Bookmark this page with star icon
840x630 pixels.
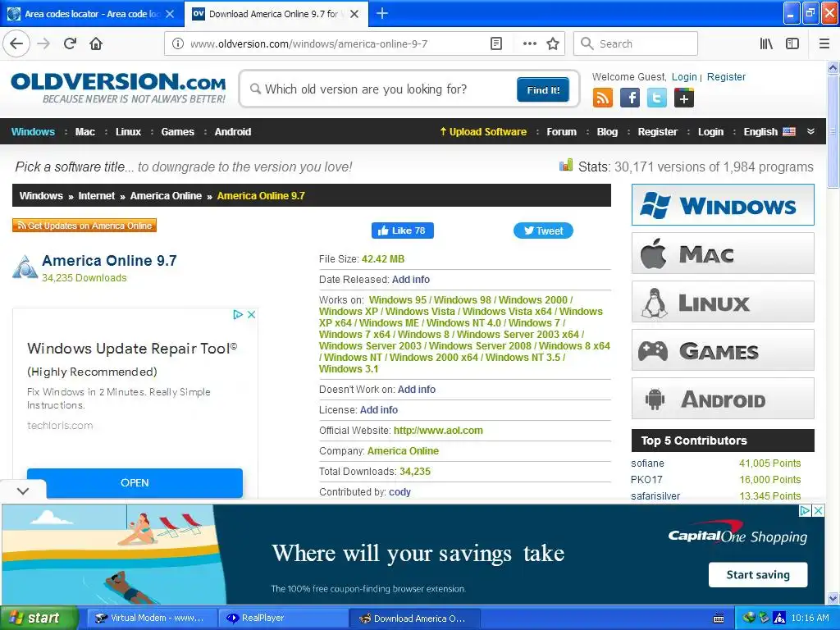[x=553, y=44]
